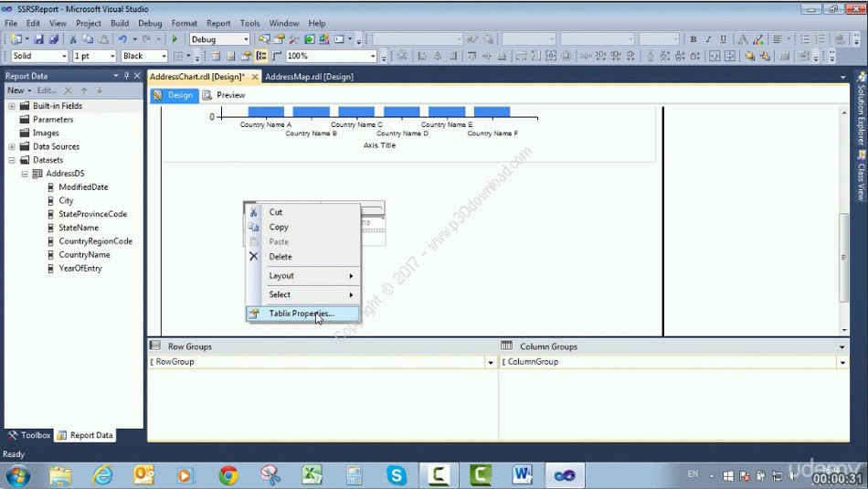Viewport: 868px width, 489px height.
Task: Click the Send to Back icon
Action: pos(765,56)
